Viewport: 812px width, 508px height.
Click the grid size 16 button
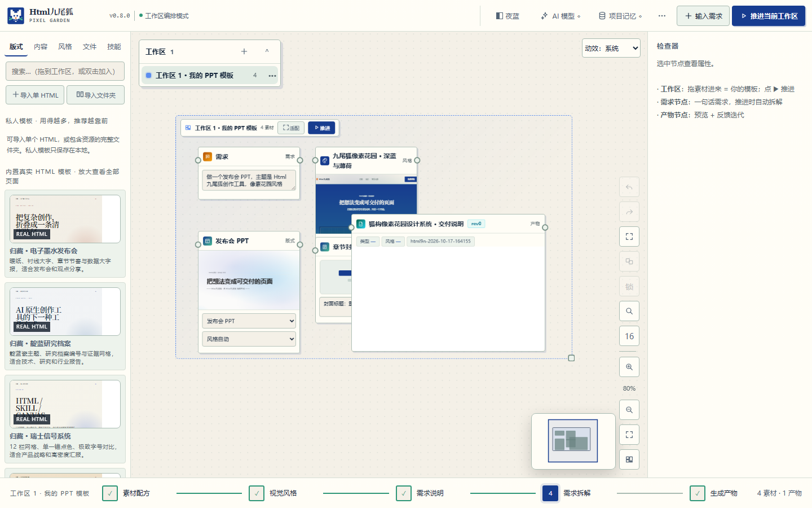click(629, 336)
